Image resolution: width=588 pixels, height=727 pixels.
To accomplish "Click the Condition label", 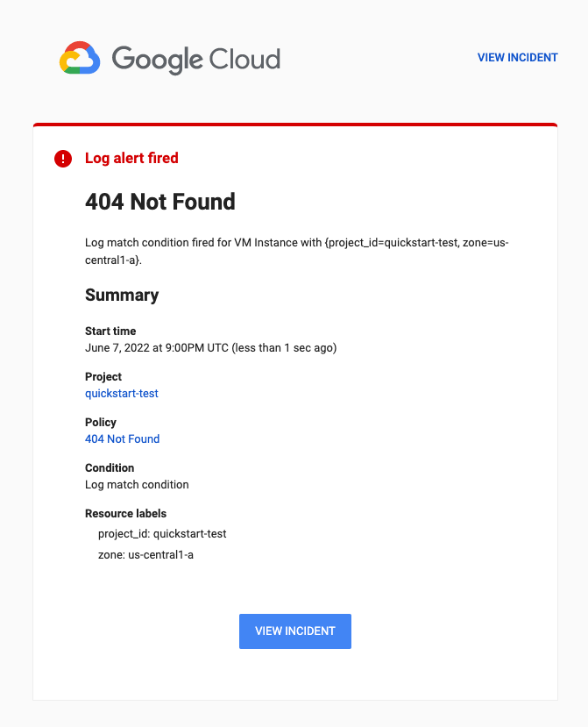I will [x=109, y=467].
